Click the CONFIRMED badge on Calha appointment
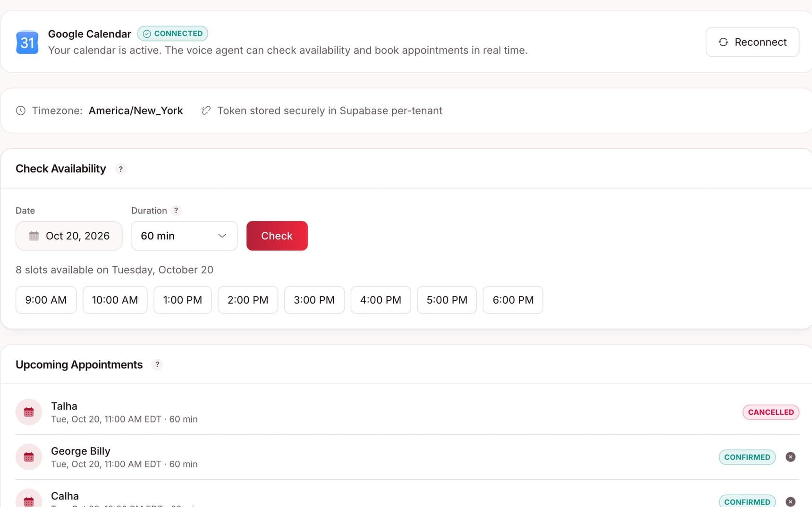812x507 pixels. tap(747, 501)
